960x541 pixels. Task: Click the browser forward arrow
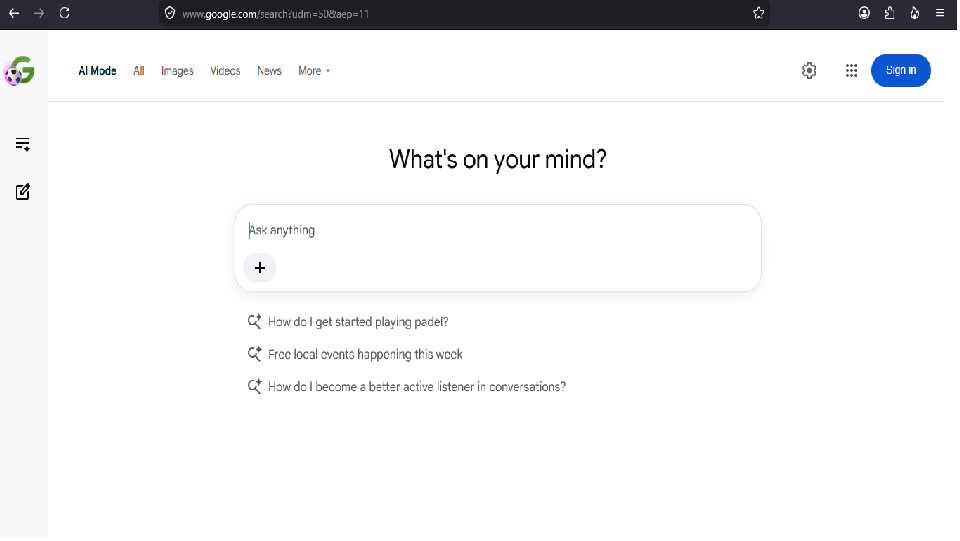(x=39, y=13)
